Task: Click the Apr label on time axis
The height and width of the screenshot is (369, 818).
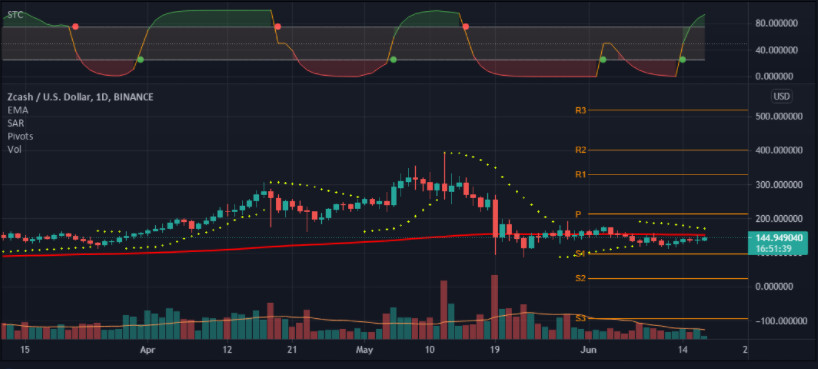Action: [149, 349]
